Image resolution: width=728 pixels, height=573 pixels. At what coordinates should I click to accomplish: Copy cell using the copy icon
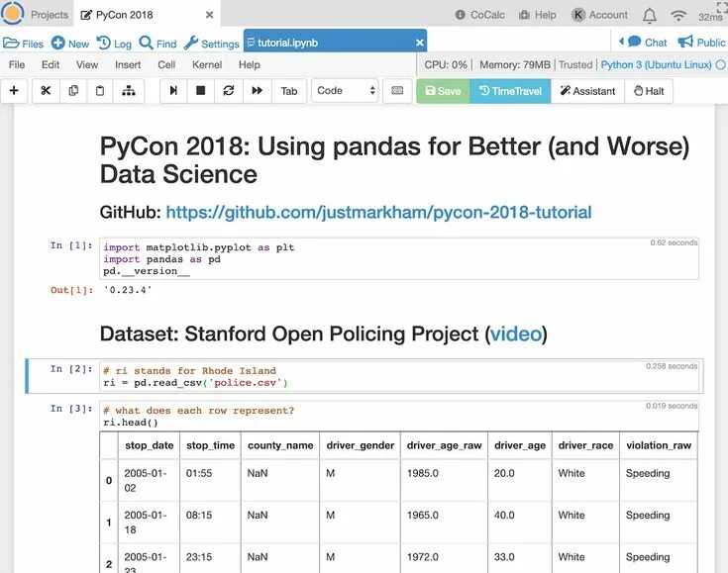73,90
